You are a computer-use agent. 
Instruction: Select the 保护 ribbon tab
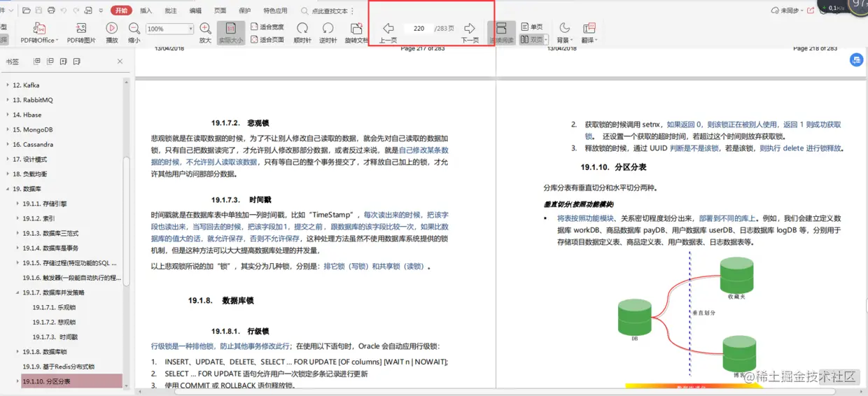point(244,10)
